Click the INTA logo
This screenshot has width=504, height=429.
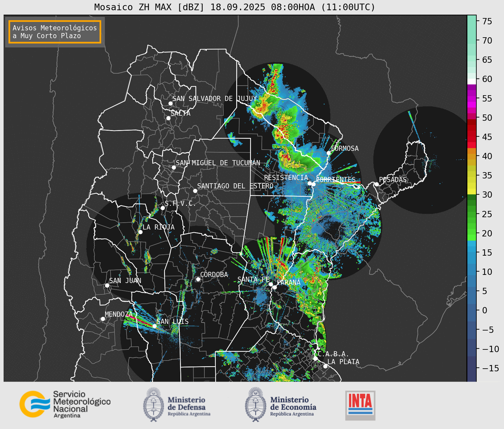[360, 405]
